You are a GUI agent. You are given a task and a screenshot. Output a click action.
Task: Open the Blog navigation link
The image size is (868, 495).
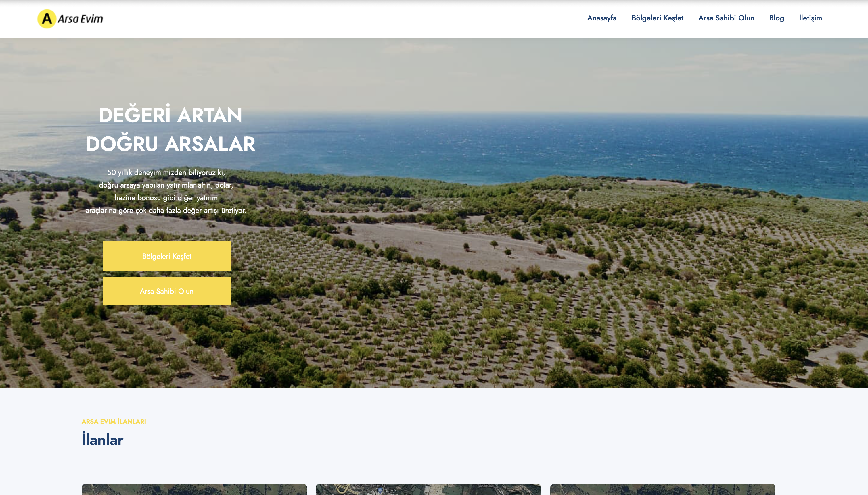(x=776, y=18)
